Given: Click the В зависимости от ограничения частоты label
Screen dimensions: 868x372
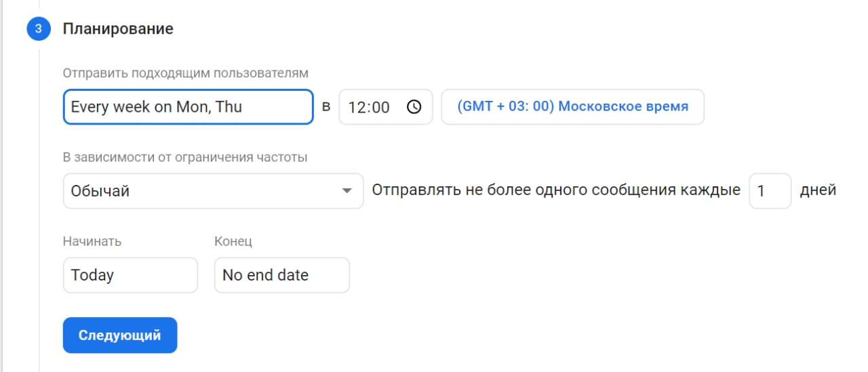Looking at the screenshot, I should [x=185, y=157].
